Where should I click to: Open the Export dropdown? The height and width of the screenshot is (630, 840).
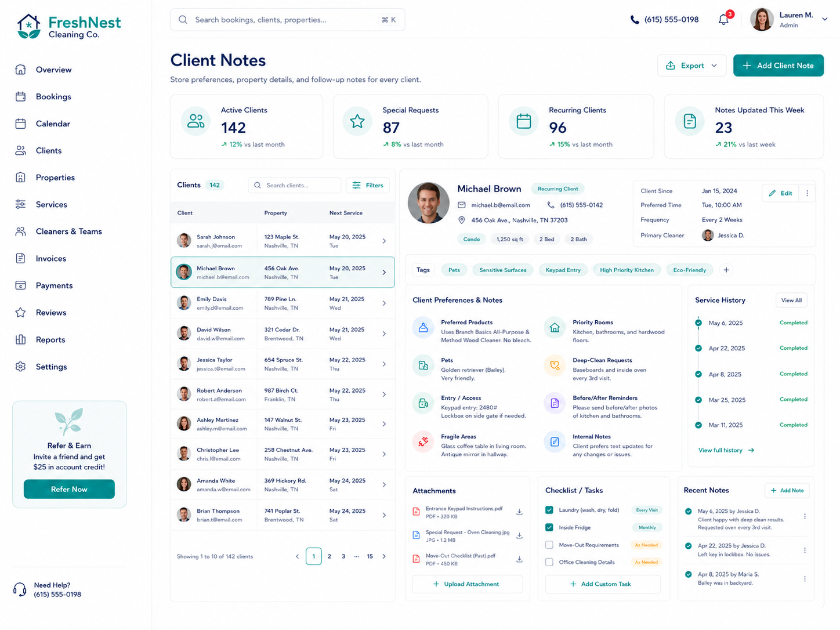click(x=691, y=66)
